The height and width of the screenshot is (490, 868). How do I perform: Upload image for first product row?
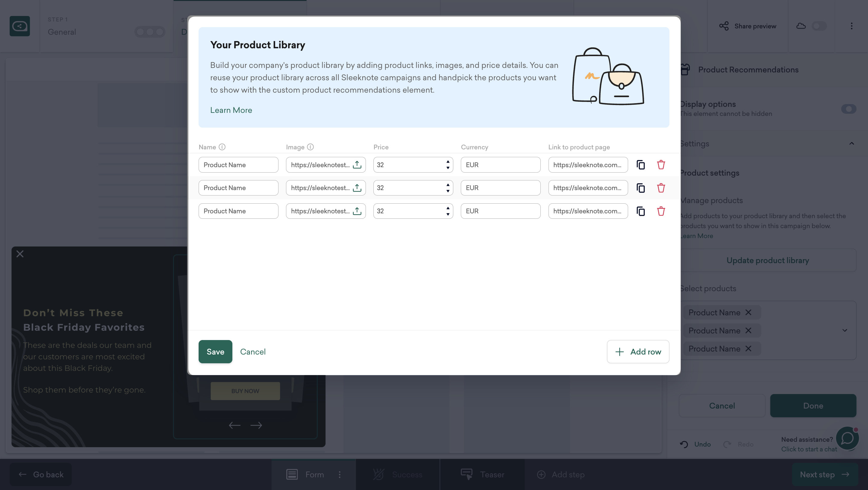(357, 165)
